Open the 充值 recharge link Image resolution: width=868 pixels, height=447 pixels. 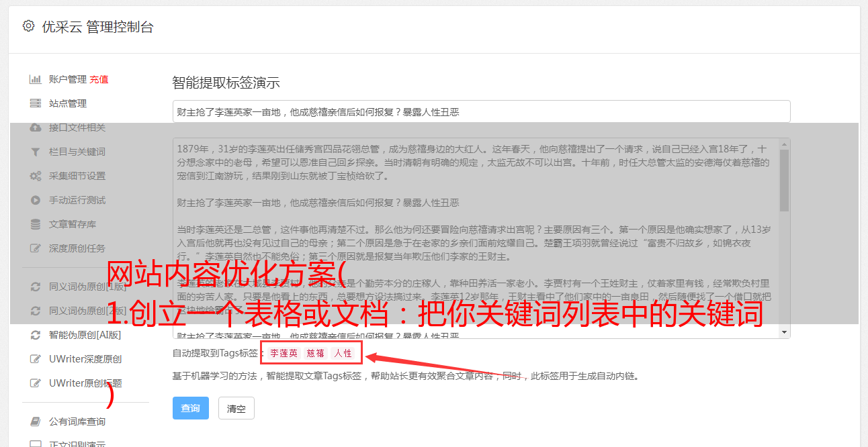point(99,79)
